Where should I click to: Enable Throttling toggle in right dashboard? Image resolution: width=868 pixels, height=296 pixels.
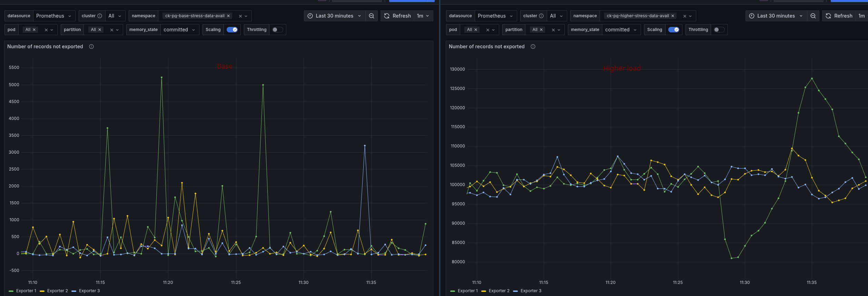point(719,30)
